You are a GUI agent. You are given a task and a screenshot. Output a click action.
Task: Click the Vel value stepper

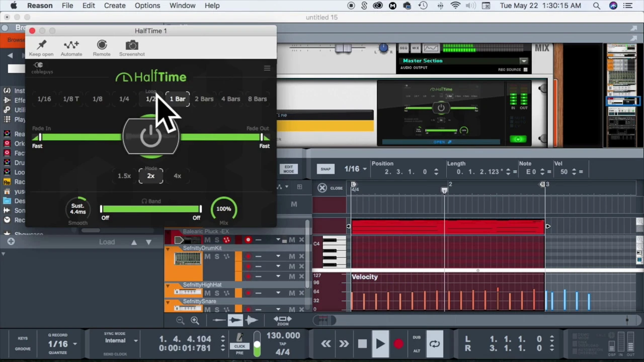pos(574,172)
